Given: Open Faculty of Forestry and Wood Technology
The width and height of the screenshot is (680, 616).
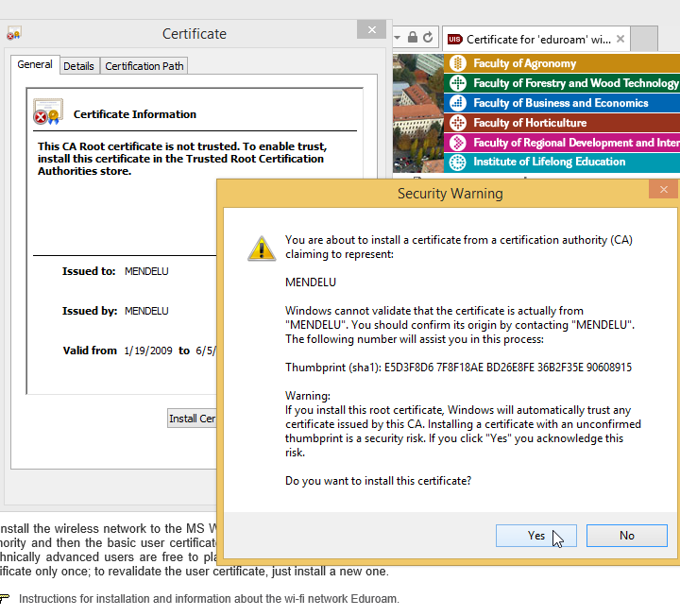Looking at the screenshot, I should click(x=575, y=83).
